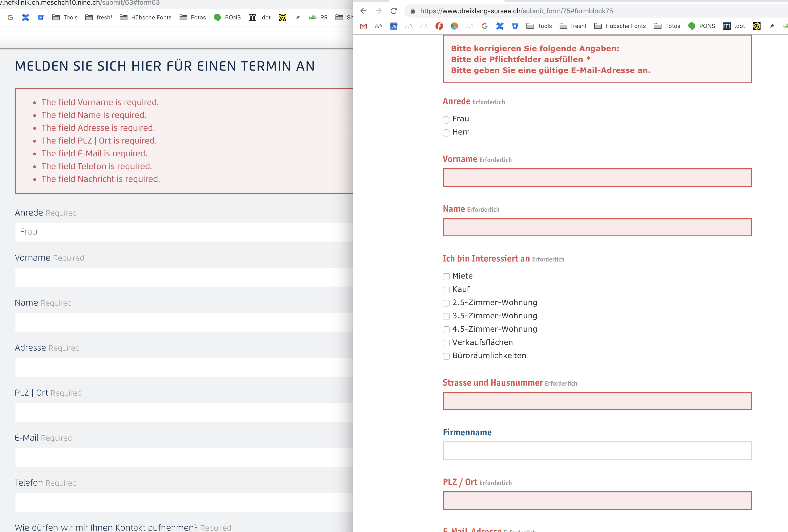Screen dimensions: 788x532
Task: Open the PONS dictionary bookmark
Action: [702, 26]
